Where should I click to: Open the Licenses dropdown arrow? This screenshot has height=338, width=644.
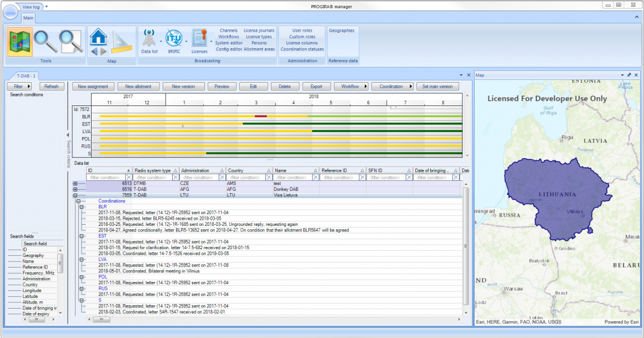[x=211, y=42]
